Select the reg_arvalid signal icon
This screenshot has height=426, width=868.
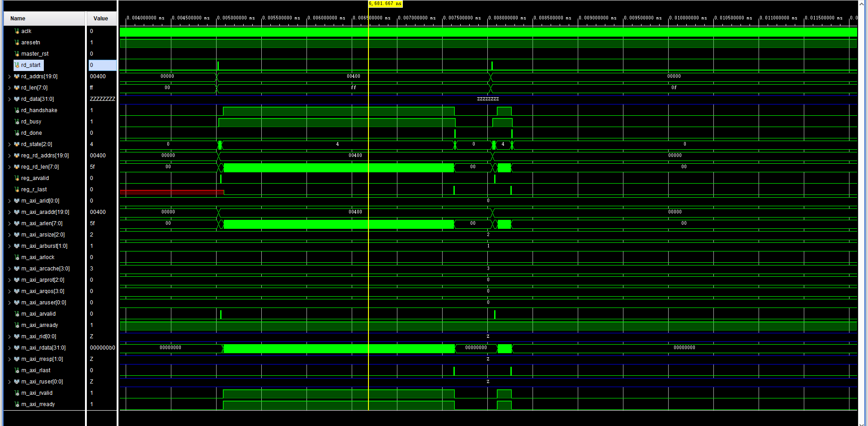[16, 178]
